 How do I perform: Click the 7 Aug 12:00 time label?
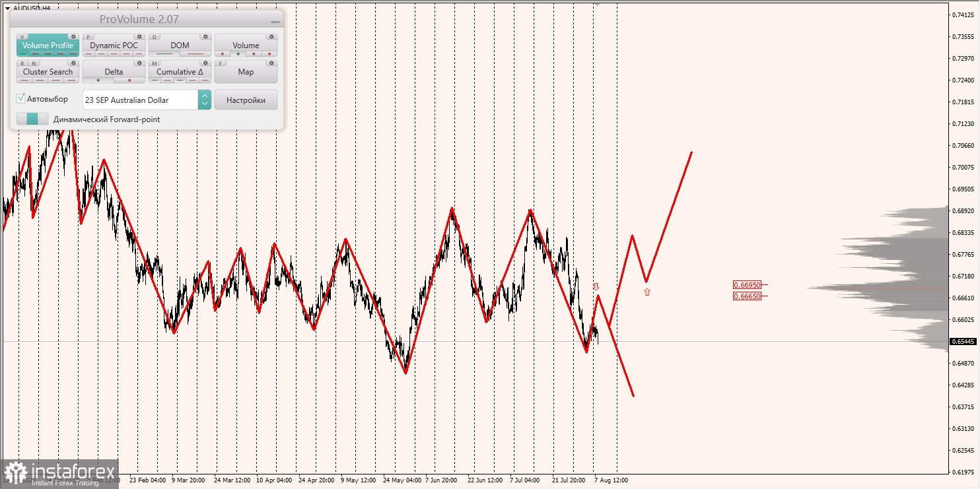coord(611,480)
